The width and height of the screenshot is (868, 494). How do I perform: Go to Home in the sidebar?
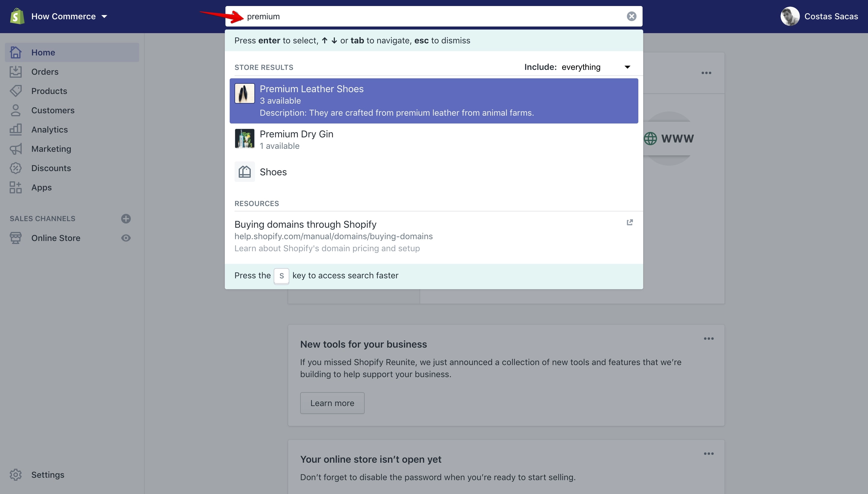point(72,52)
